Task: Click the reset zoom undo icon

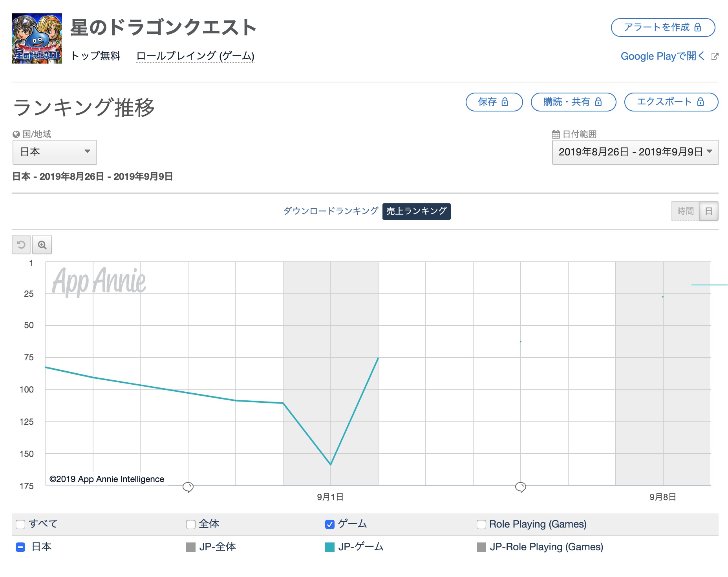Action: point(21,245)
